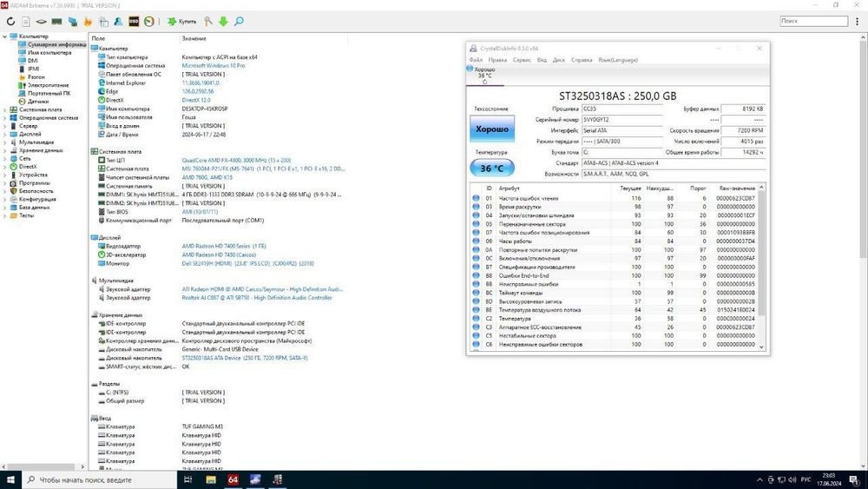This screenshot has width=868, height=489.
Task: Focus the Поиск search field
Action: tap(813, 21)
